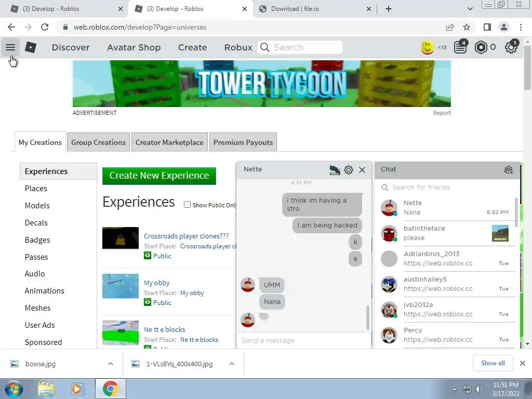Open the Chrome three-dot menu
This screenshot has height=399, width=532.
click(x=521, y=27)
